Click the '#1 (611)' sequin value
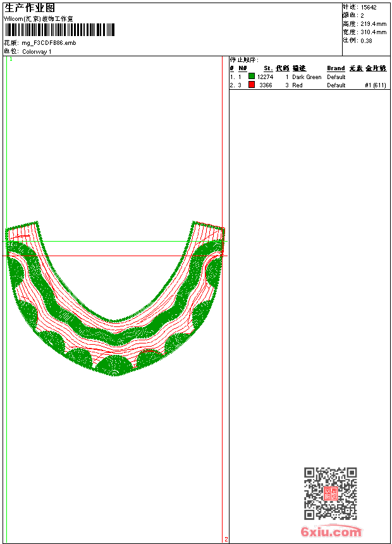 tap(376, 85)
